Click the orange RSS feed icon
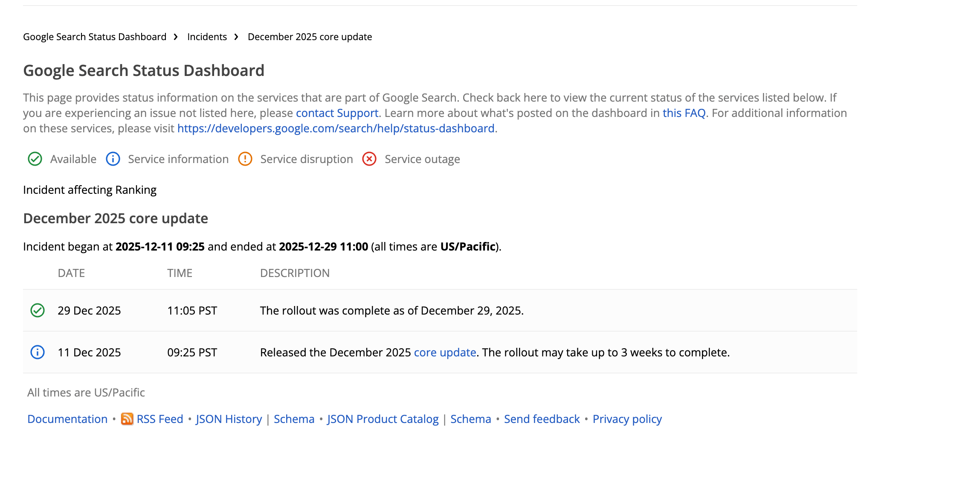Screen dimensions: 980x484 tap(127, 419)
